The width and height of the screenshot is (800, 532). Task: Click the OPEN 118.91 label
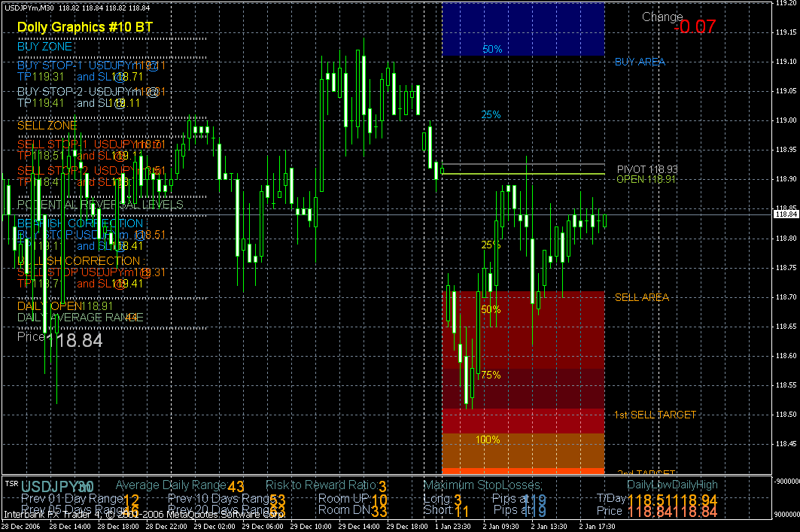[646, 179]
